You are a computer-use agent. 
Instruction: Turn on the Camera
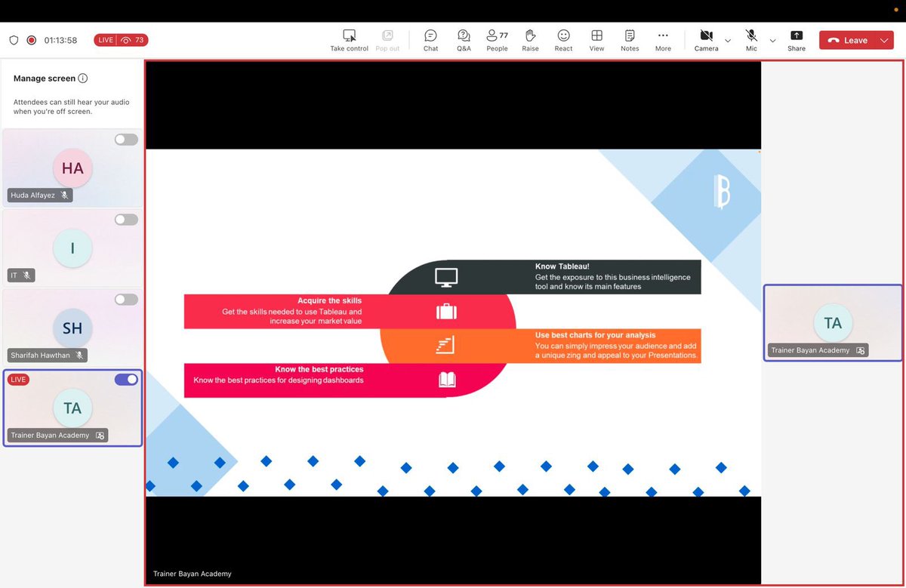[706, 41]
